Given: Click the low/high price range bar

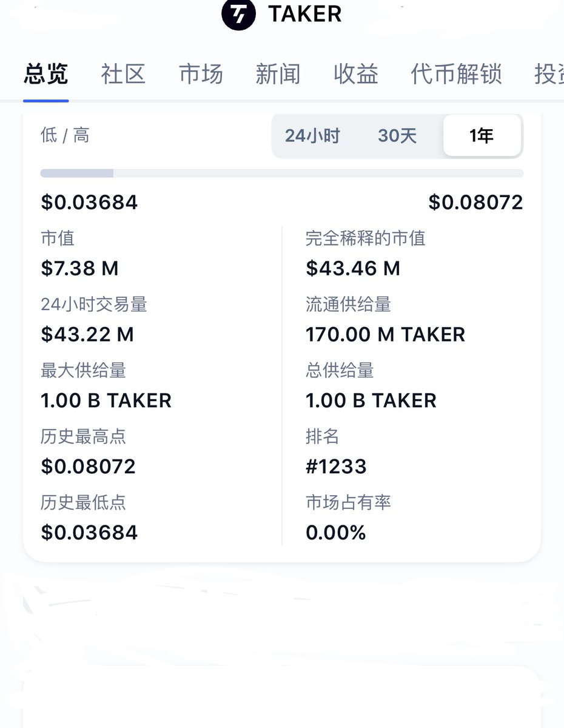Looking at the screenshot, I should coord(282,174).
